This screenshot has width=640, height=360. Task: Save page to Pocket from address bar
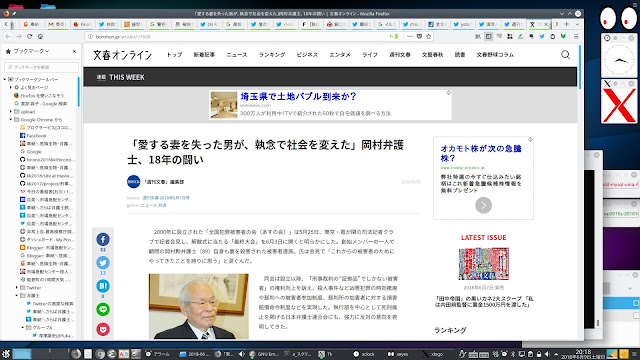click(x=419, y=36)
